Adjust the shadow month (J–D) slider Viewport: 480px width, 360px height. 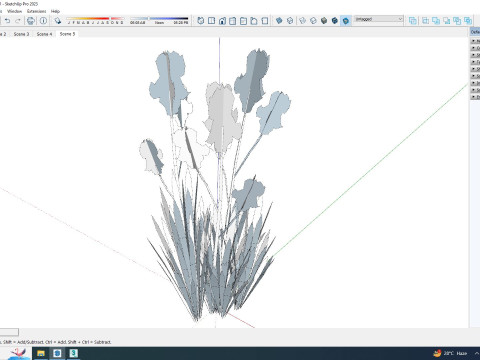(95, 21)
